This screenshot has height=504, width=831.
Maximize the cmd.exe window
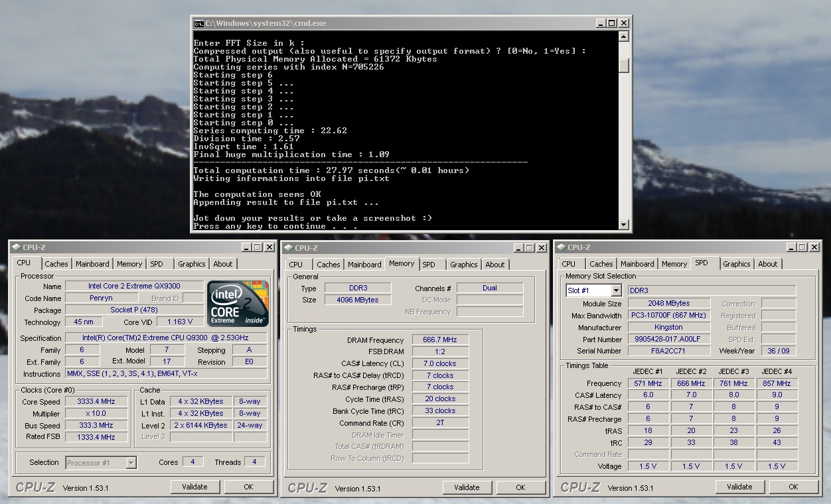(612, 23)
